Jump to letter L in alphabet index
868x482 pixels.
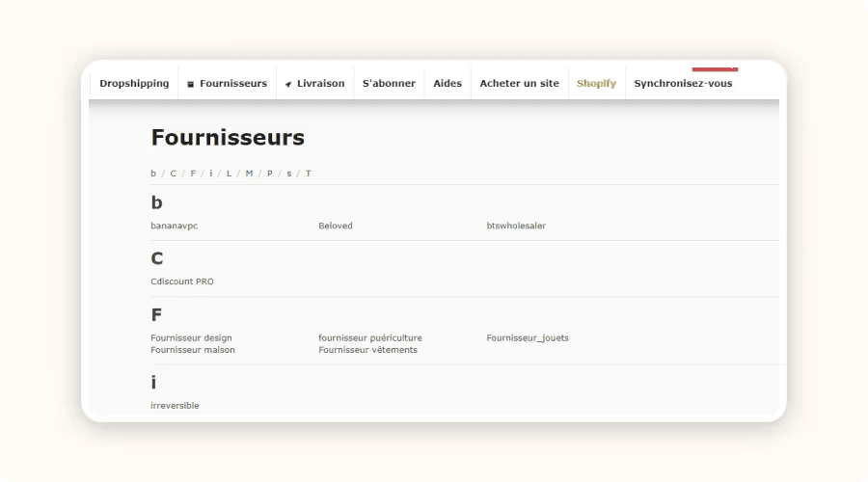coord(229,174)
